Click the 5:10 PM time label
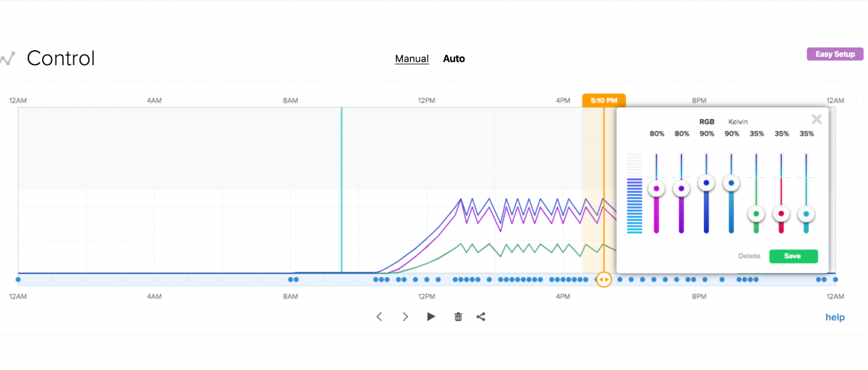Viewport: 868px width, 370px height. click(604, 100)
